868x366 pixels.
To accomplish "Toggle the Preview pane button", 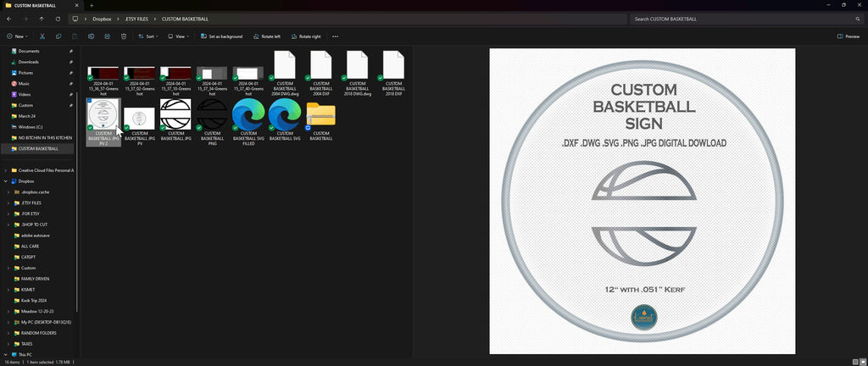I will [x=849, y=36].
